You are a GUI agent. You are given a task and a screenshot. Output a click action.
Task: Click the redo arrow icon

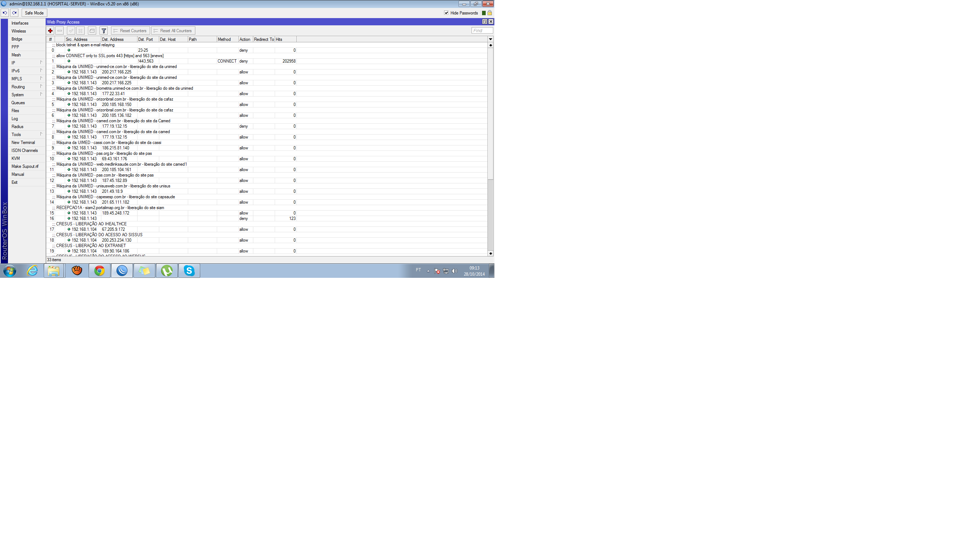[14, 13]
